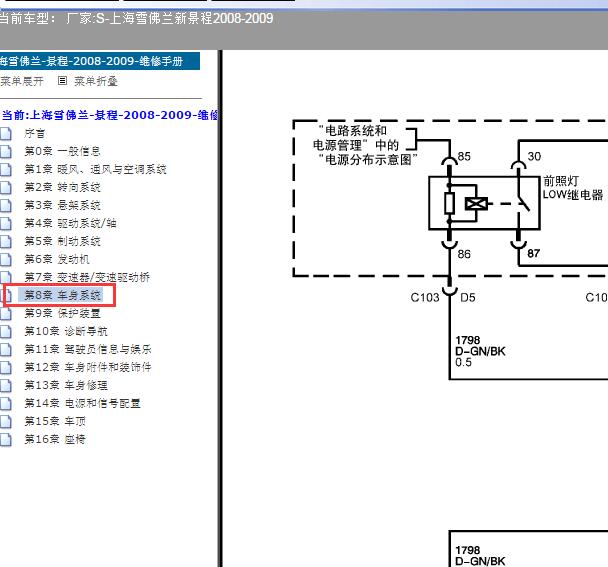Open 第5章 制动系统 chapter
This screenshot has width=608, height=567.
coord(62,241)
